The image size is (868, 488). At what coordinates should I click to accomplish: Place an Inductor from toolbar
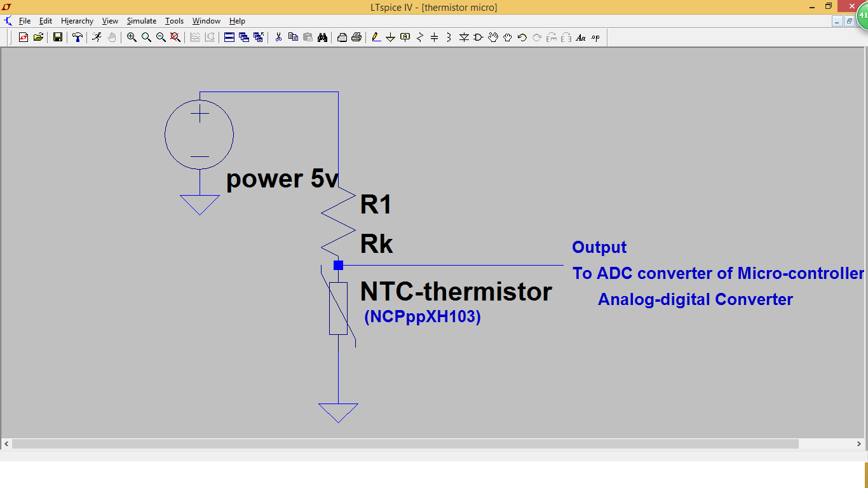click(x=449, y=37)
